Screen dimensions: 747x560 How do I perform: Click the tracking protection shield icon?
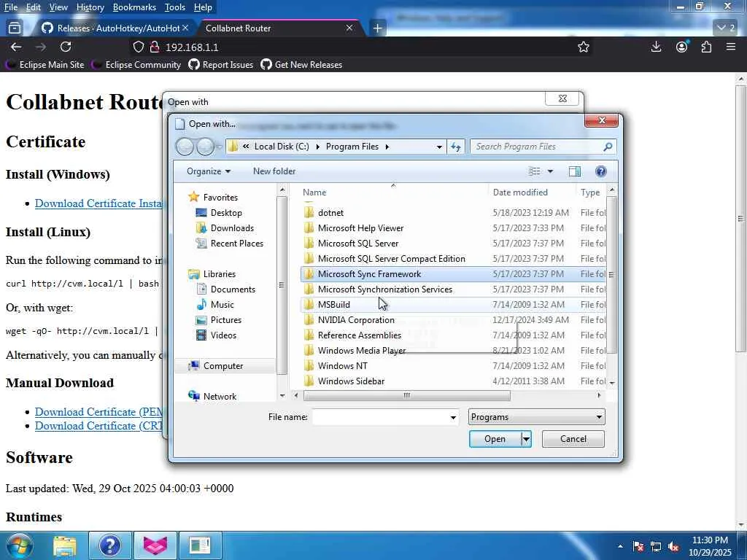(138, 47)
